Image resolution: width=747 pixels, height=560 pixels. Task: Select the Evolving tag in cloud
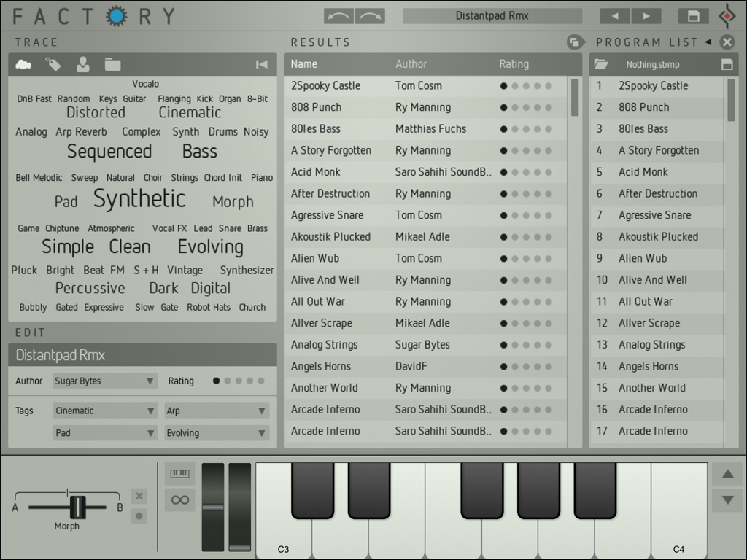(211, 246)
